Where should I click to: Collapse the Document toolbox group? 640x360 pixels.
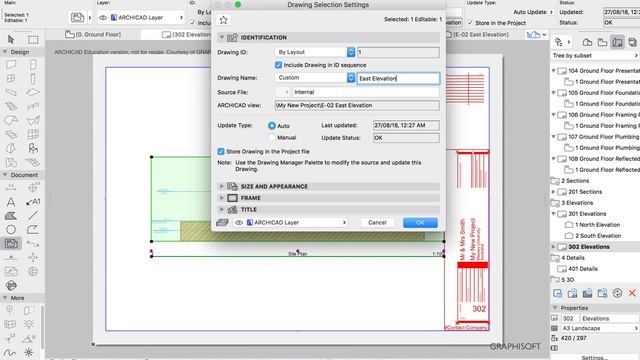(5, 175)
